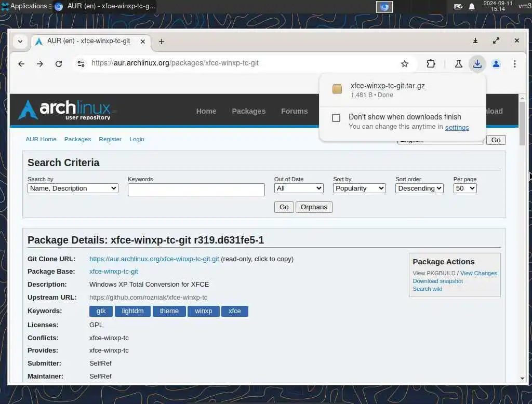This screenshot has height=404, width=532.
Task: Open the Login link
Action: pyautogui.click(x=137, y=139)
